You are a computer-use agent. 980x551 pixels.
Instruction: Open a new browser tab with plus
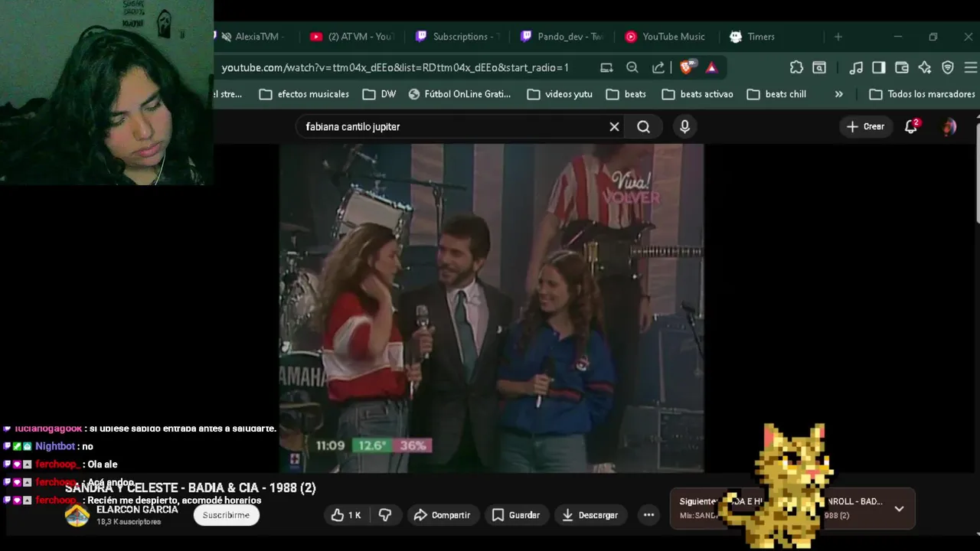pos(838,37)
